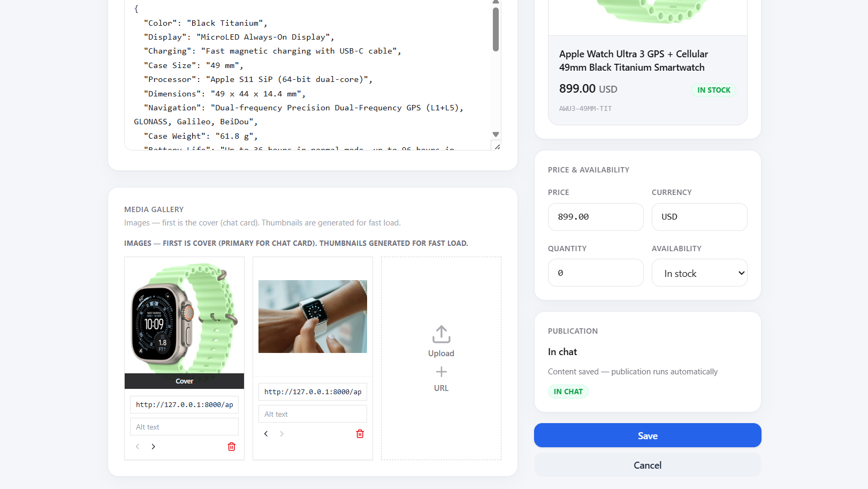Click the gallery hint about cover images
868x489 pixels.
coord(262,223)
